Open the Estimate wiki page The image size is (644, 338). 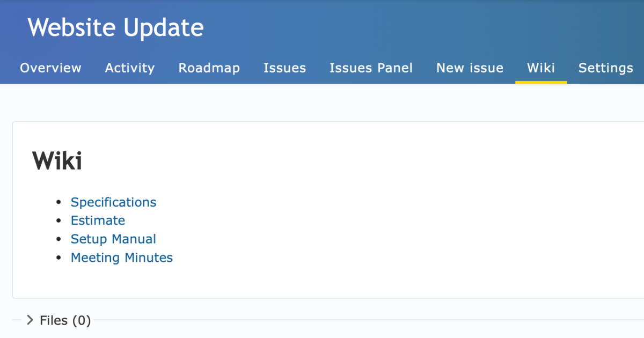tap(98, 221)
